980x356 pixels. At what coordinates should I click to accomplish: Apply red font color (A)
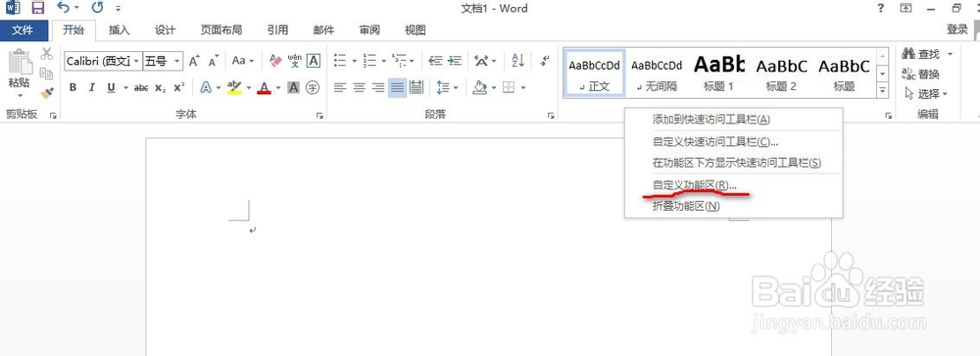264,87
